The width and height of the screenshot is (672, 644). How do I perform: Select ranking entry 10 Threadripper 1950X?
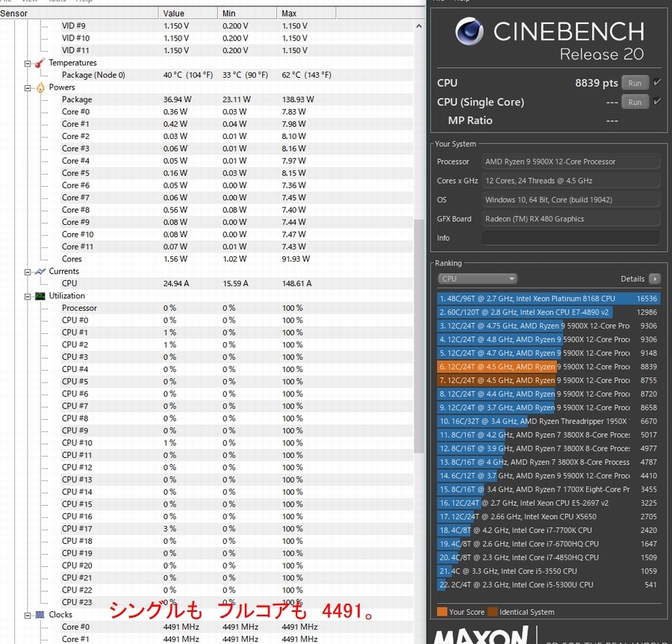pos(549,421)
